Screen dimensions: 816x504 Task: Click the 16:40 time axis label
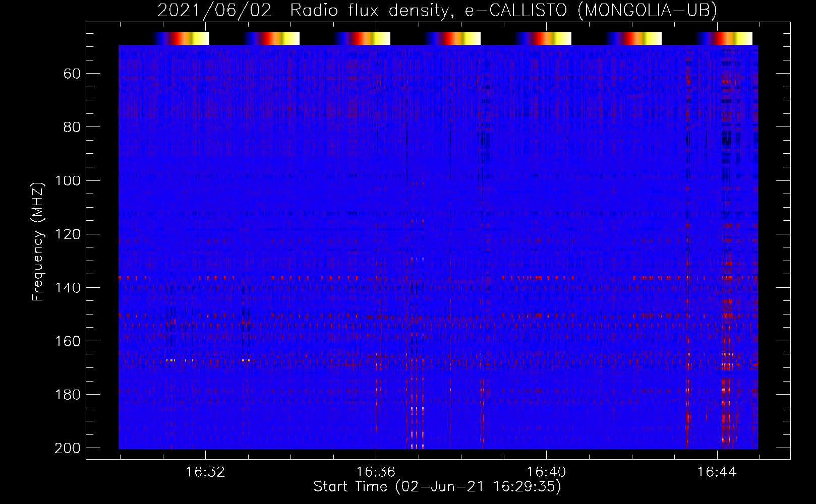546,472
